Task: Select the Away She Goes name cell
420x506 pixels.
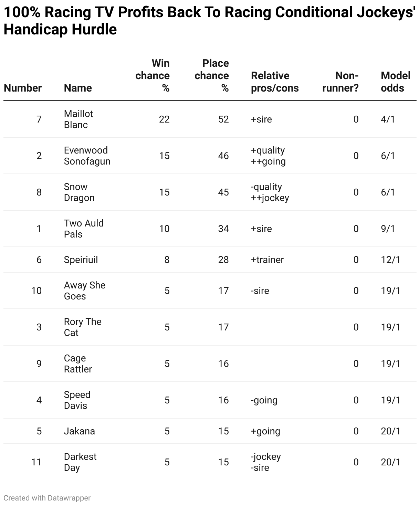Action: click(85, 291)
